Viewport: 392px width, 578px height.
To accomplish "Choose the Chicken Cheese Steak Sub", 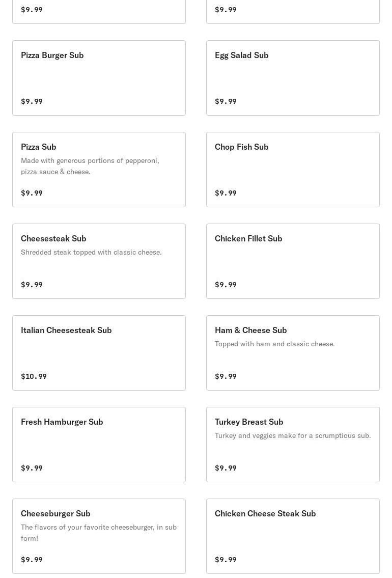I will 293,536.
